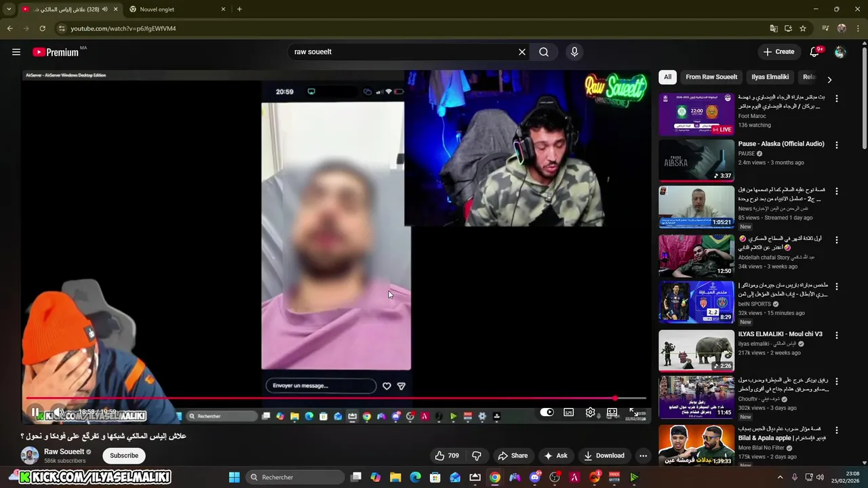The image size is (868, 488).
Task: View site information icon in address bar
Action: (x=62, y=28)
